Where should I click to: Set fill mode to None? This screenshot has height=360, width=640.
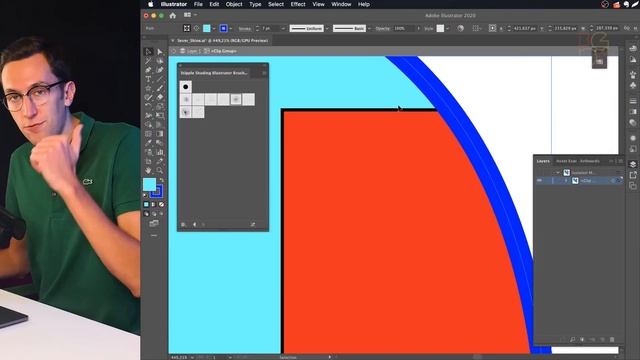pyautogui.click(x=162, y=204)
